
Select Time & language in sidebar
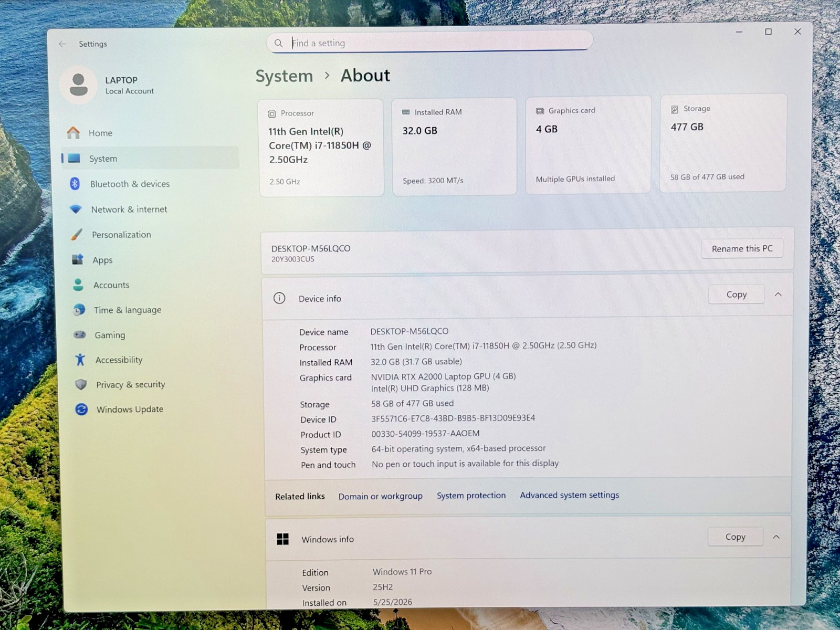click(153, 310)
